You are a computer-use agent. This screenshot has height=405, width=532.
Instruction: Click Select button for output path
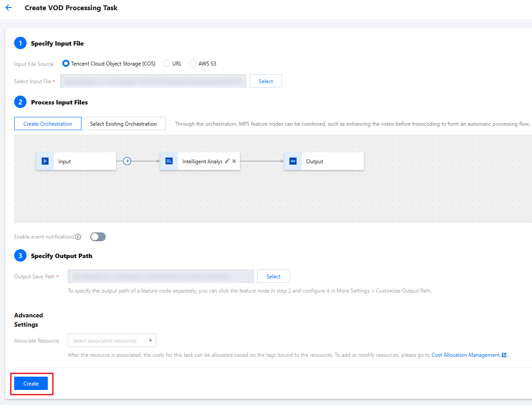[x=273, y=277]
